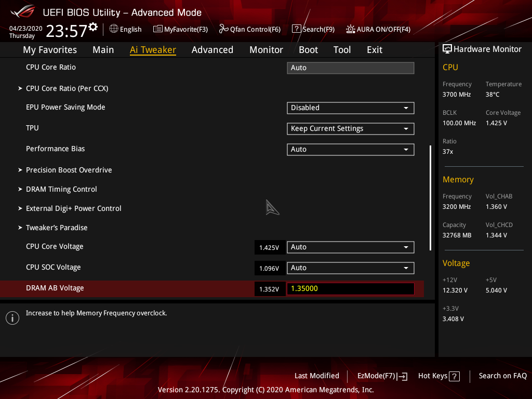Open the Tool tab

pyautogui.click(x=342, y=50)
